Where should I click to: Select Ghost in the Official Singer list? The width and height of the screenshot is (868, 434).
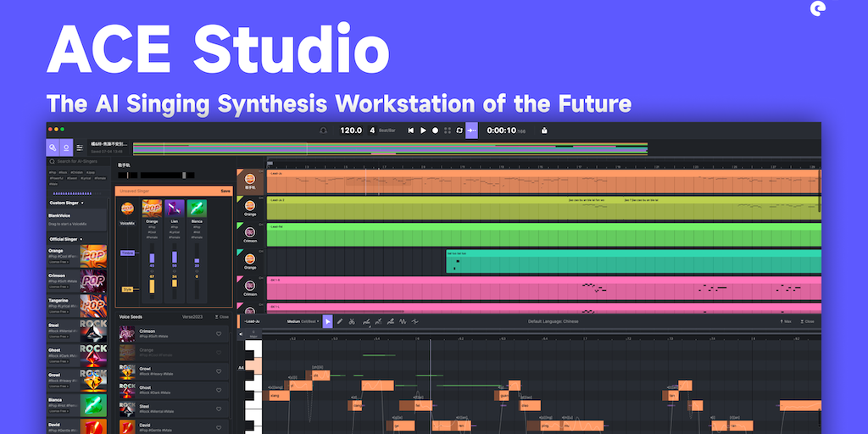coord(77,355)
